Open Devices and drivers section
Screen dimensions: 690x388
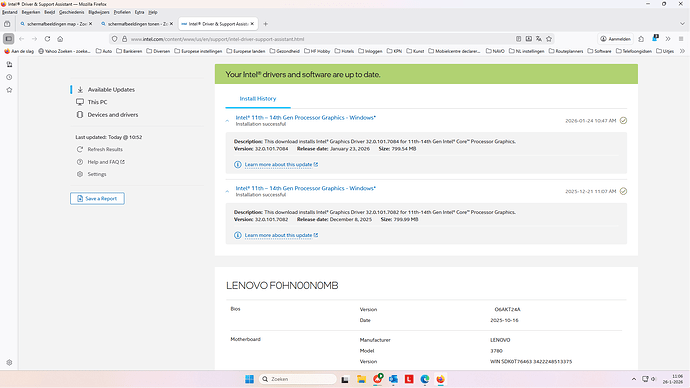[x=113, y=114]
